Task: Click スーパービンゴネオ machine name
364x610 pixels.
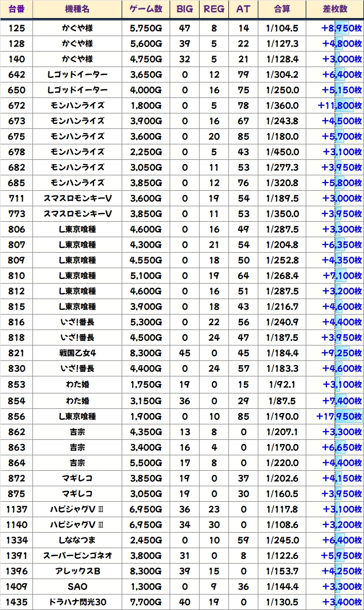Action: [x=77, y=555]
